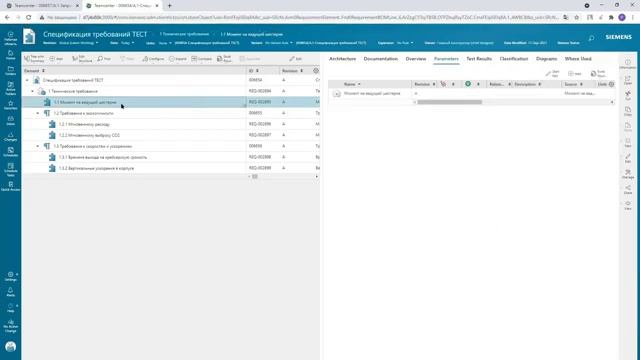Open Folders in the left sidebar

click(x=11, y=71)
